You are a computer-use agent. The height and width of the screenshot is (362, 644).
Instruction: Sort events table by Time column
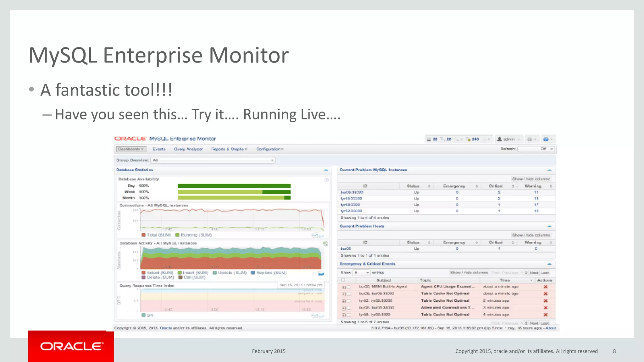(x=508, y=280)
